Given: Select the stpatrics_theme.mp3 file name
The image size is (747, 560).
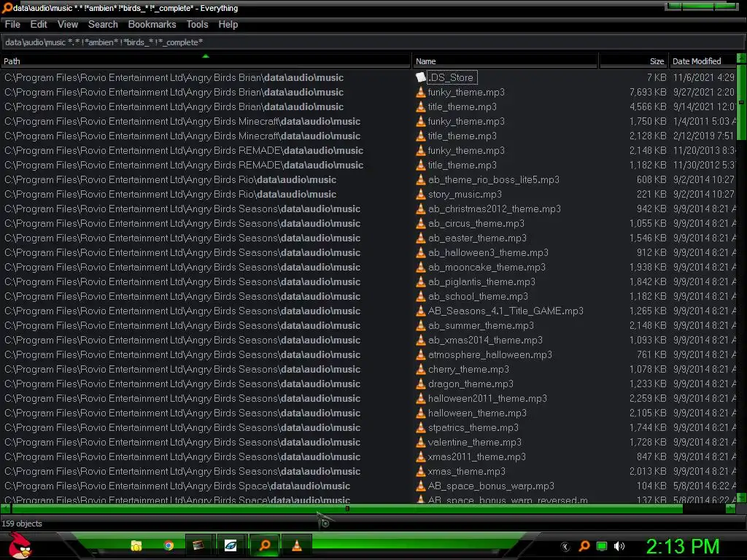Looking at the screenshot, I should 473,427.
